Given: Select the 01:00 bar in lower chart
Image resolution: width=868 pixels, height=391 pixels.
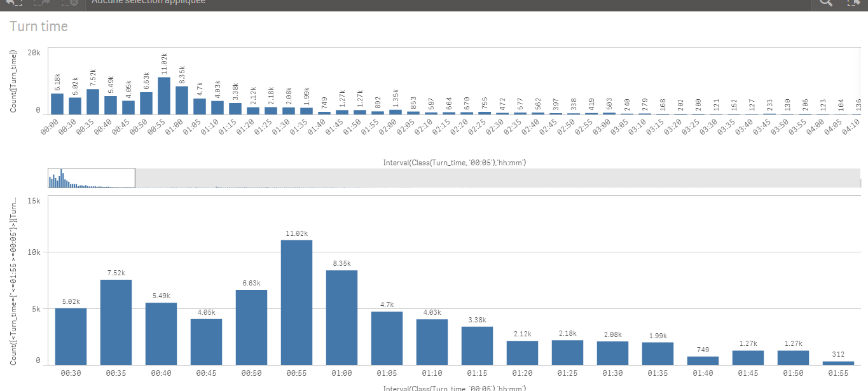Looking at the screenshot, I should coord(341,317).
